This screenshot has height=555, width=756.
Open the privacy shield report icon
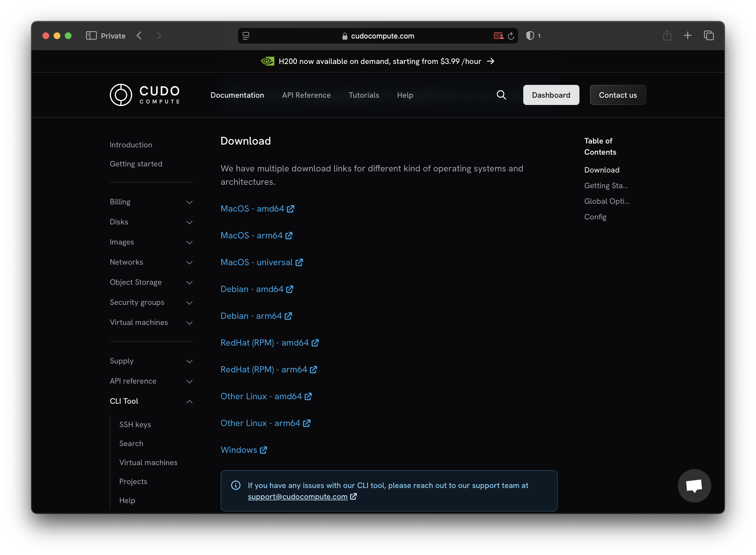(530, 36)
